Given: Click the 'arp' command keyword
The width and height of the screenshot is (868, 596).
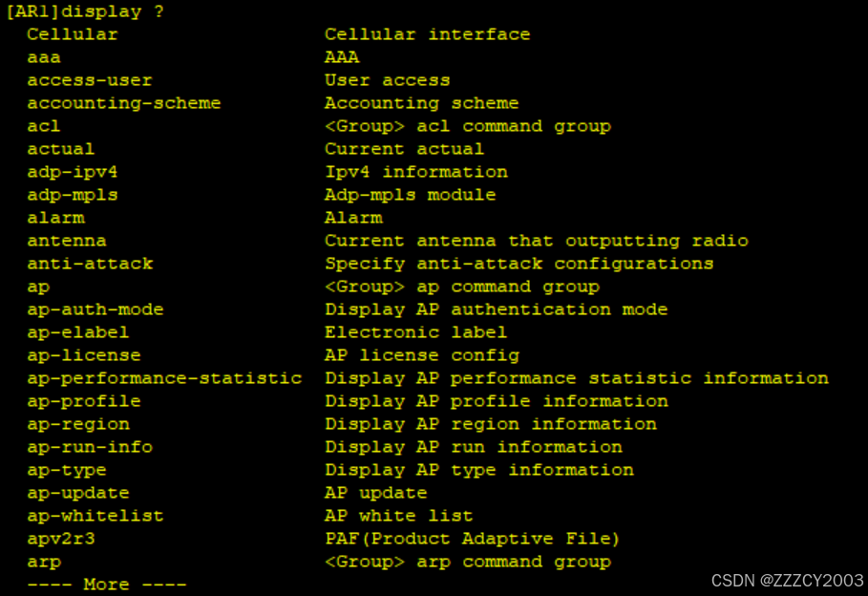Looking at the screenshot, I should tap(44, 562).
